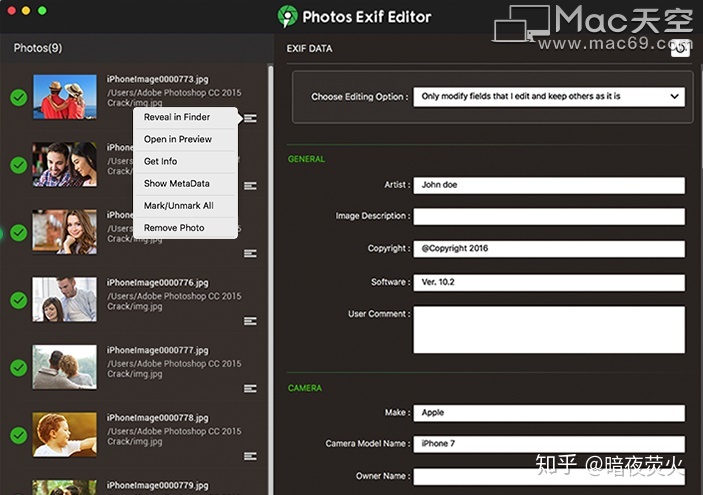
Task: Click the Photos(9) header label
Action: pos(38,48)
